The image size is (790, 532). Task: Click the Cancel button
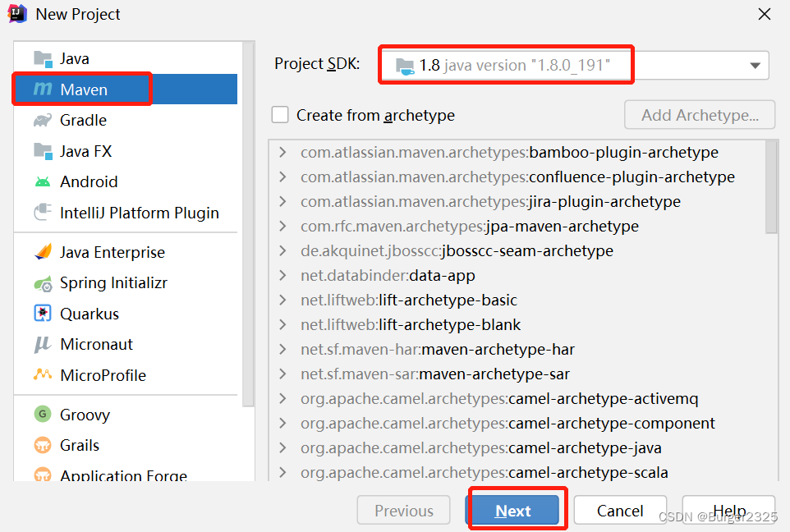620,511
